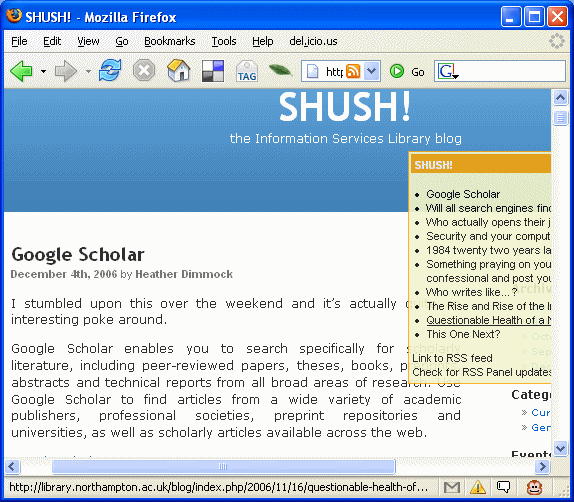The width and height of the screenshot is (574, 502).
Task: Click the vertical scrollbar thumb
Action: click(560, 118)
